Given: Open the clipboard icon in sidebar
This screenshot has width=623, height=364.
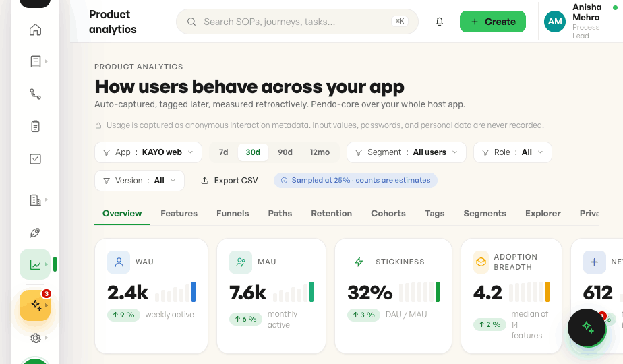Looking at the screenshot, I should tap(35, 126).
